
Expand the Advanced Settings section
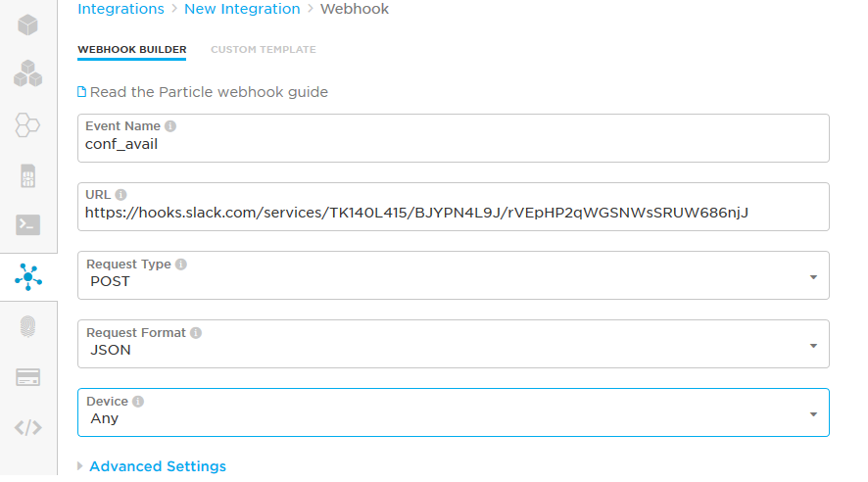click(x=157, y=466)
